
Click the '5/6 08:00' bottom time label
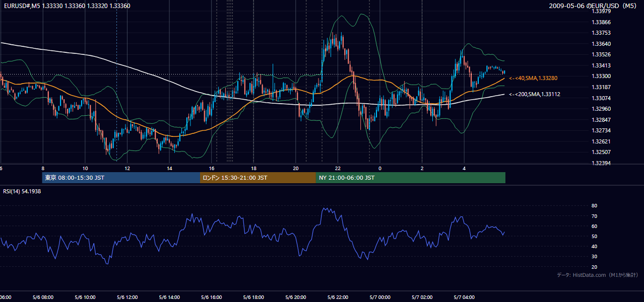pos(43,297)
